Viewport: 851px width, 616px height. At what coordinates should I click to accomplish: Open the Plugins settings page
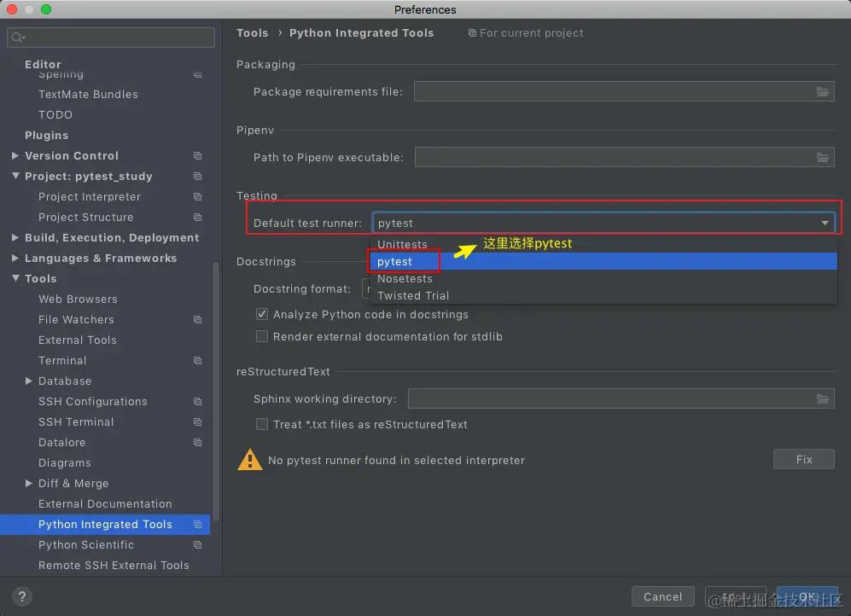point(47,135)
